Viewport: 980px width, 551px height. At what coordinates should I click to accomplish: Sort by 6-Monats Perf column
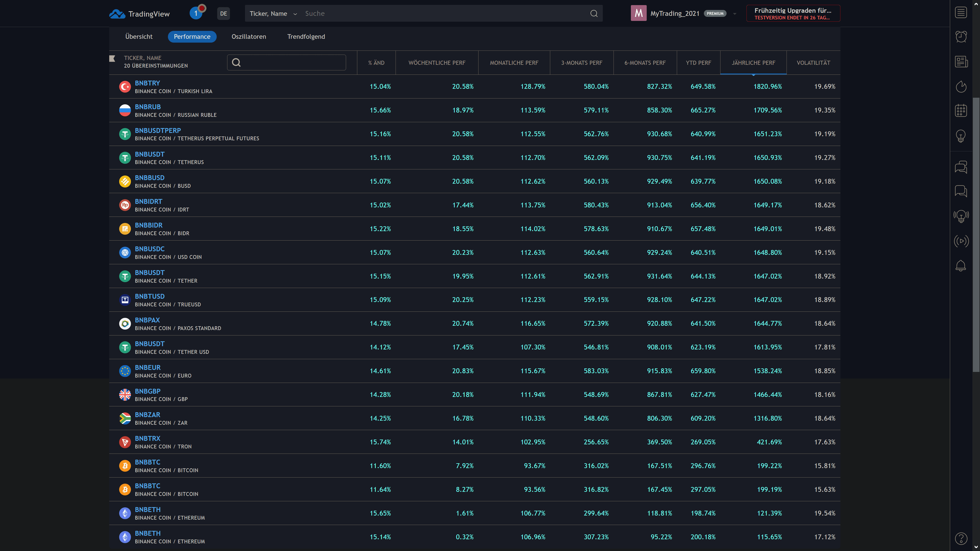(645, 63)
